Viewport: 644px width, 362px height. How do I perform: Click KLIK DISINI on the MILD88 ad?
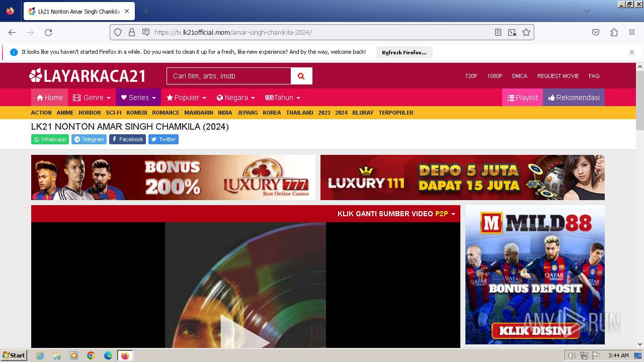535,330
